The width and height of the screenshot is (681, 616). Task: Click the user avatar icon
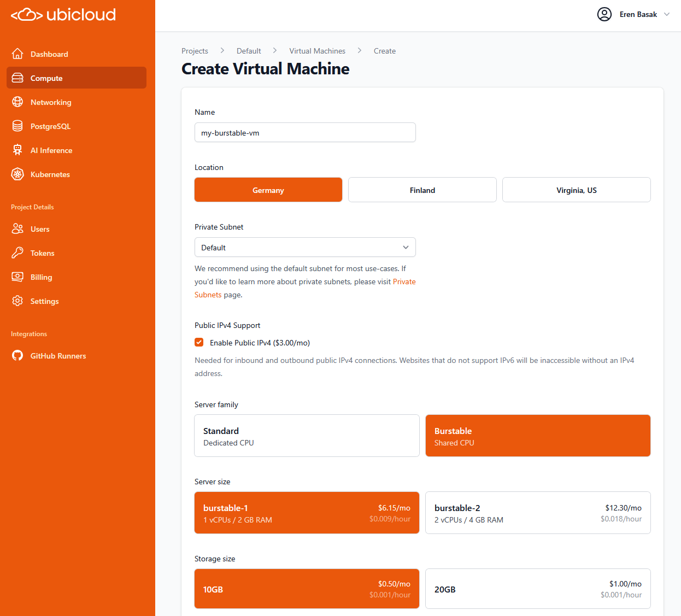(x=604, y=14)
